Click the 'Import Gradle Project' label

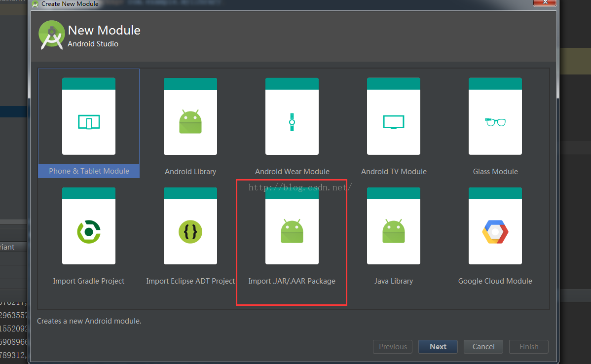click(x=89, y=281)
